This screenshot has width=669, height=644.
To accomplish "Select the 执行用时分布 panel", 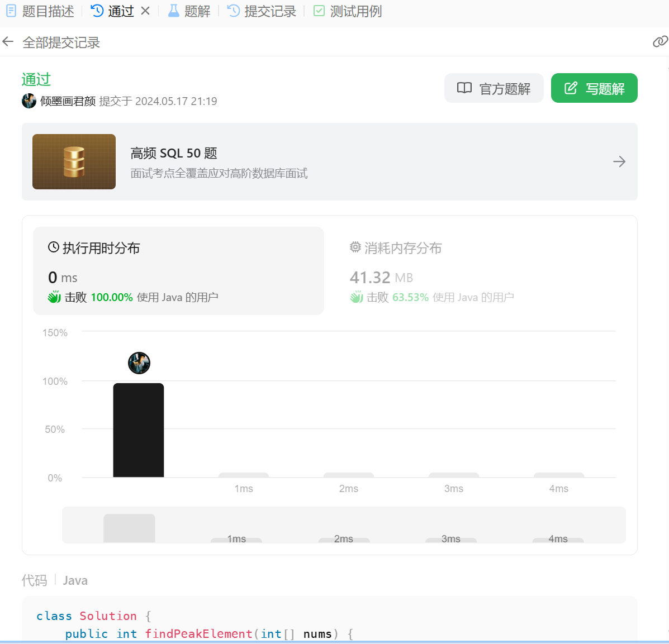I will tap(178, 271).
